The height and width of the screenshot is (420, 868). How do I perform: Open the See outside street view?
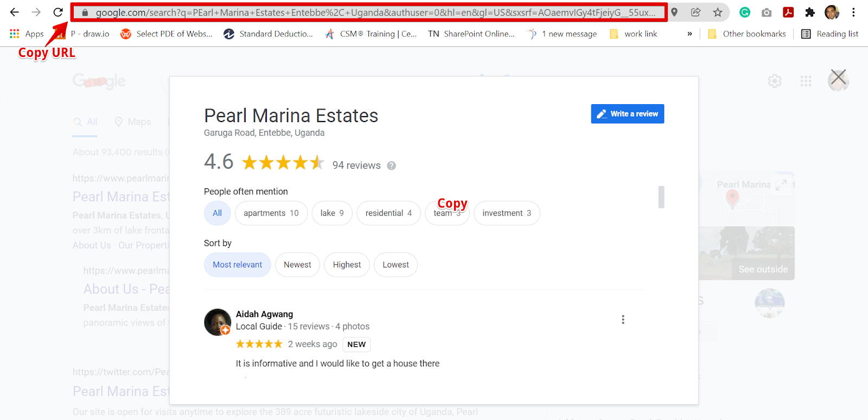pos(763,269)
